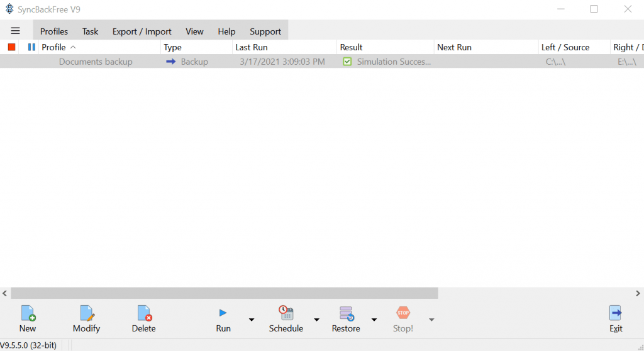
Task: Minimize the SyncBackFree window
Action: tap(560, 9)
